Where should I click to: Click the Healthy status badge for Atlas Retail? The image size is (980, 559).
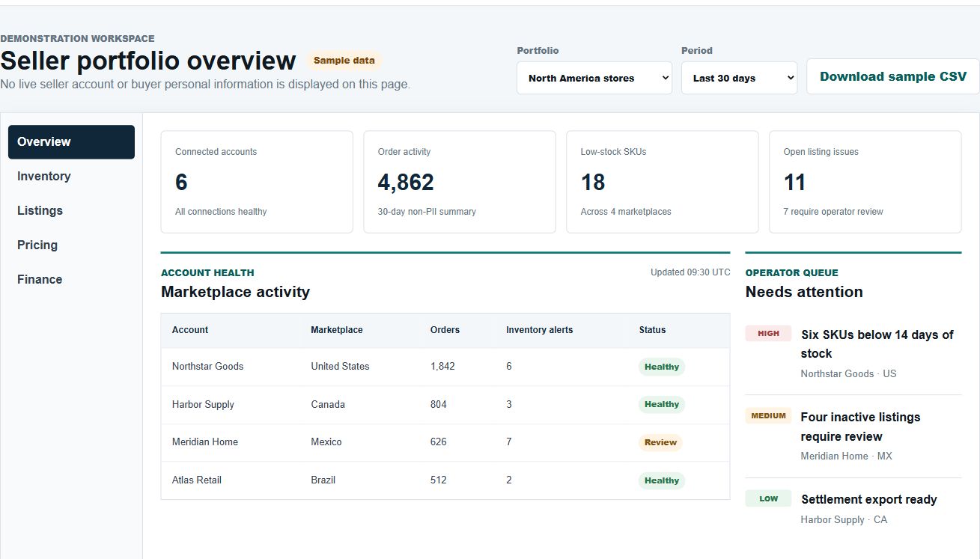(662, 480)
